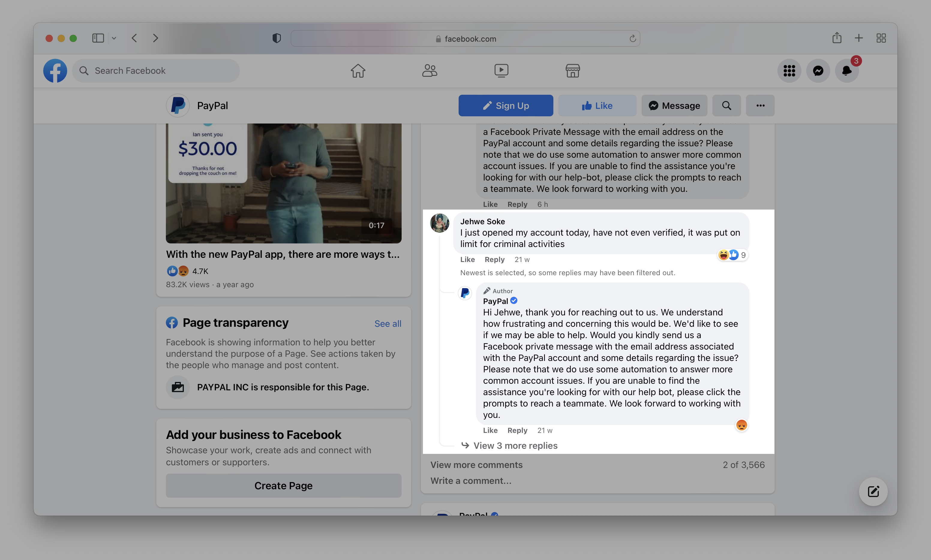Like the PayPal page
The image size is (931, 560).
pos(597,106)
